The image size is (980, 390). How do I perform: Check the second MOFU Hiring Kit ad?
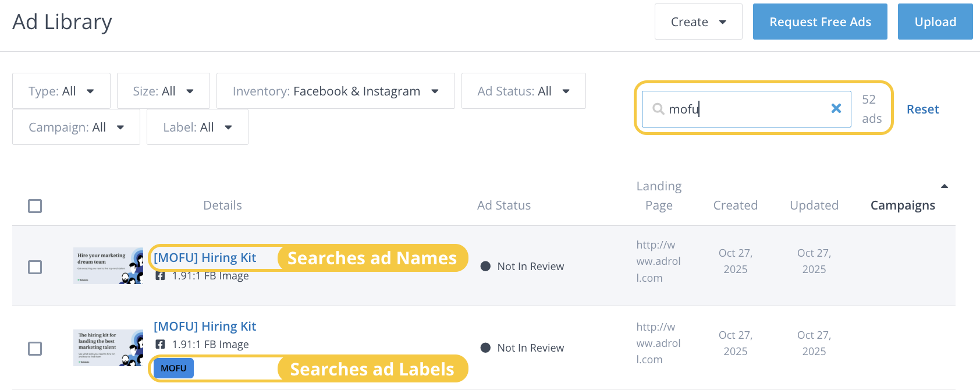35,349
